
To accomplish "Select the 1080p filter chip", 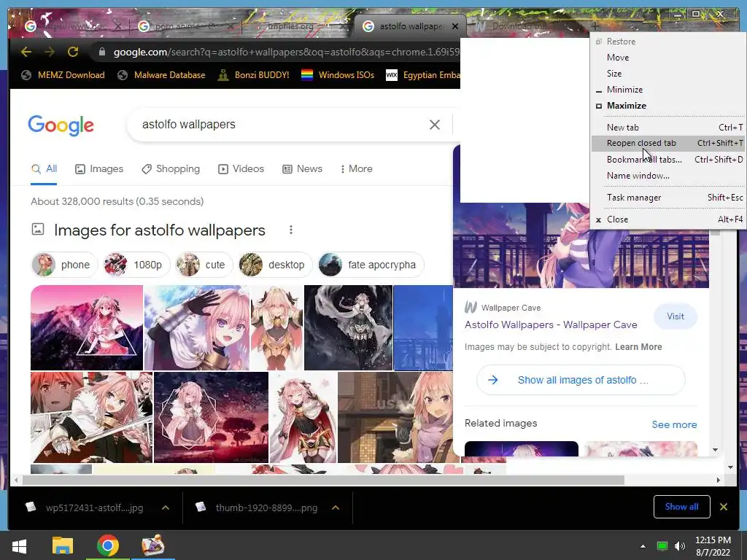I will [136, 265].
